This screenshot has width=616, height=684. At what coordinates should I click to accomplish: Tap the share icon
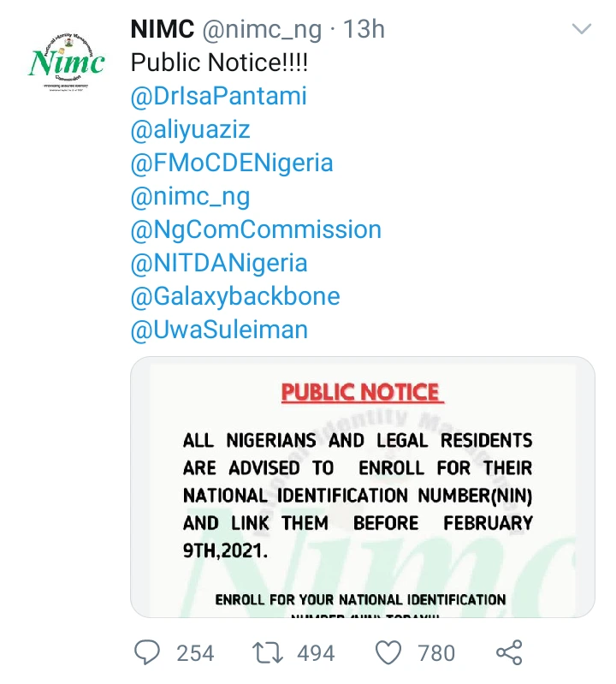pyautogui.click(x=509, y=654)
